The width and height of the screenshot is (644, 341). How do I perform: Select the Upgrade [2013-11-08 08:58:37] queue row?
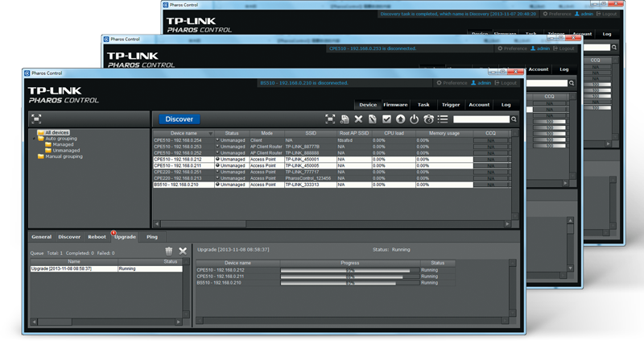[x=106, y=268]
